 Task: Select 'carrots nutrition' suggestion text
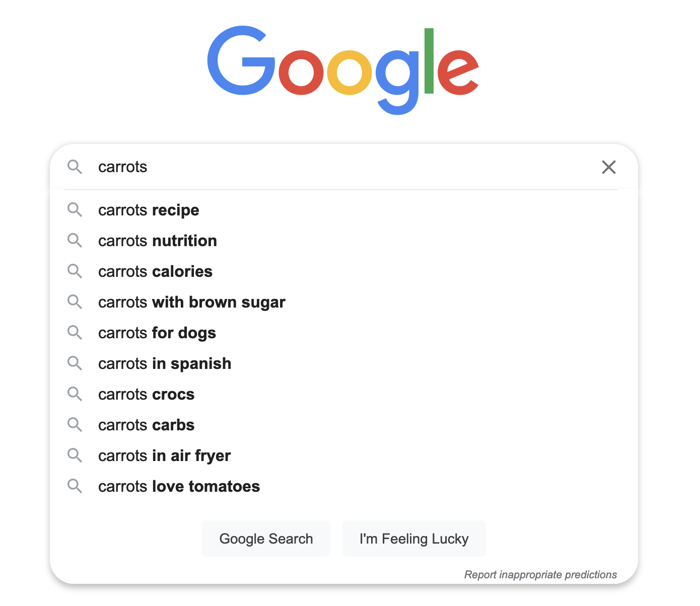tap(157, 241)
